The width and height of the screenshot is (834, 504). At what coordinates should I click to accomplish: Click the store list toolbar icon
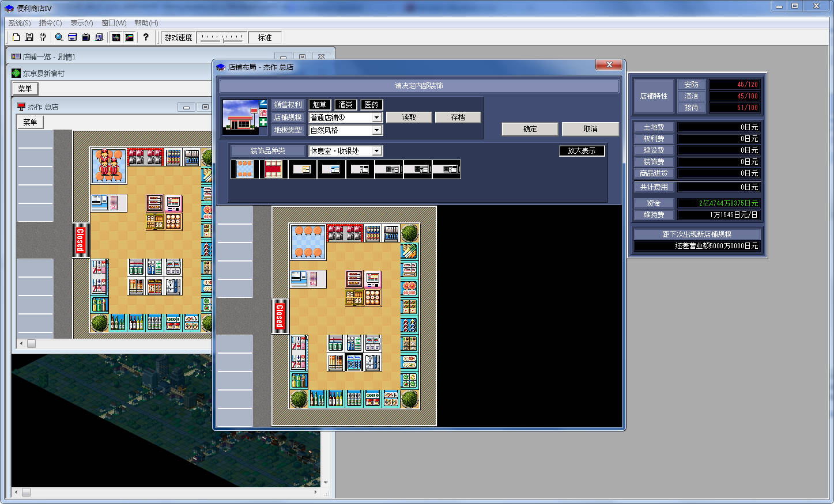pyautogui.click(x=73, y=37)
